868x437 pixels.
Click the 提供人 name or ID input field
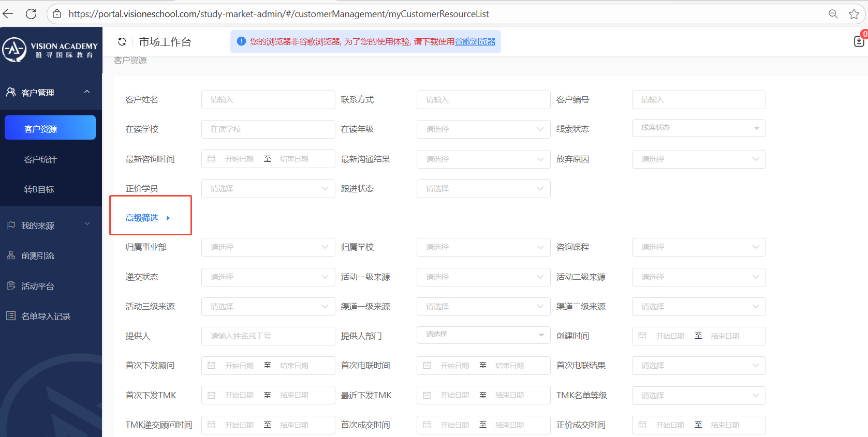tap(268, 336)
